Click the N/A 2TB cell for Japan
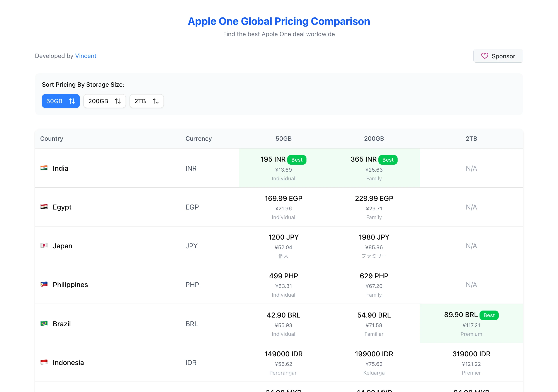 [471, 246]
